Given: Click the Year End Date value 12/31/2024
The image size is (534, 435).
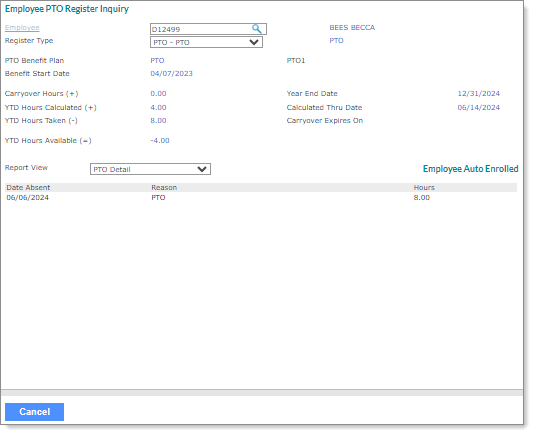Looking at the screenshot, I should (x=478, y=94).
